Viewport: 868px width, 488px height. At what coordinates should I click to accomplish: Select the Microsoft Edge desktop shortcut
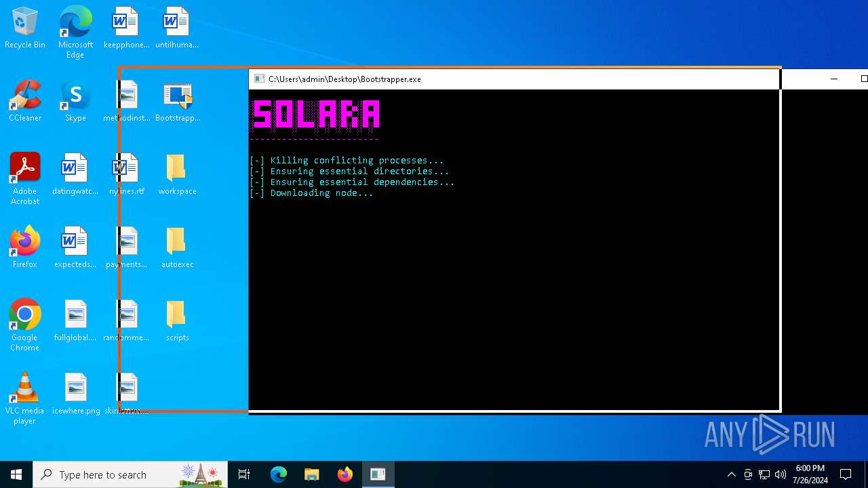coord(75,33)
